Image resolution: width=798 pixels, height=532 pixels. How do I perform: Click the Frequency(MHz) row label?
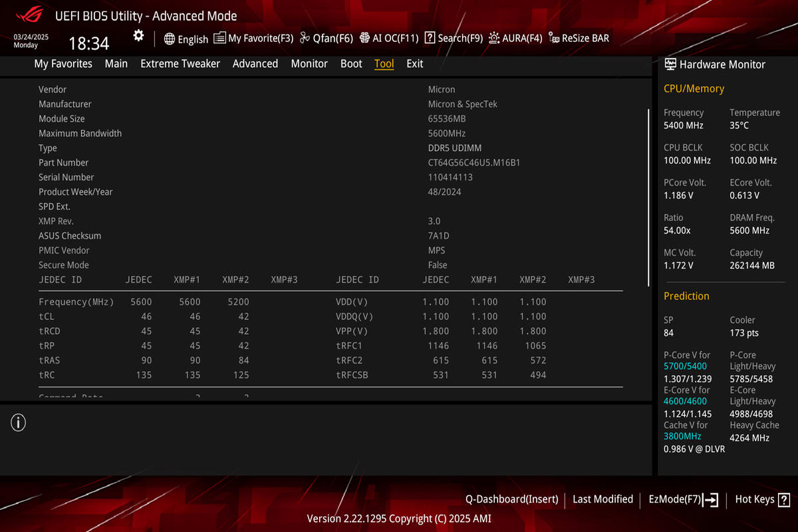(x=76, y=302)
